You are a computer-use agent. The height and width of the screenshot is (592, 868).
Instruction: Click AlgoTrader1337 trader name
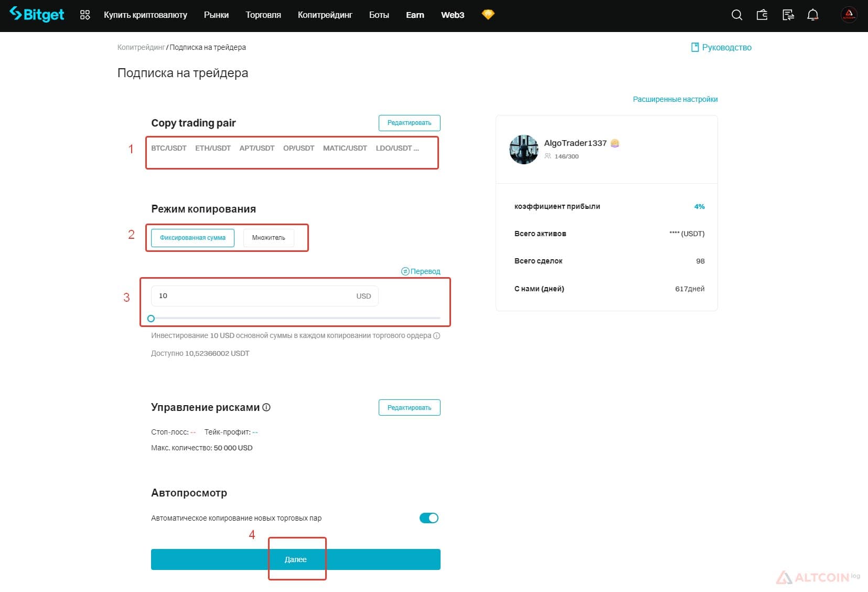575,143
